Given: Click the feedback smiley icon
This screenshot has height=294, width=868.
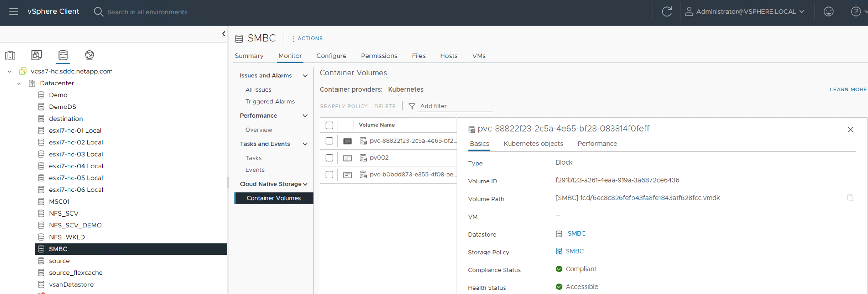Looking at the screenshot, I should 828,11.
